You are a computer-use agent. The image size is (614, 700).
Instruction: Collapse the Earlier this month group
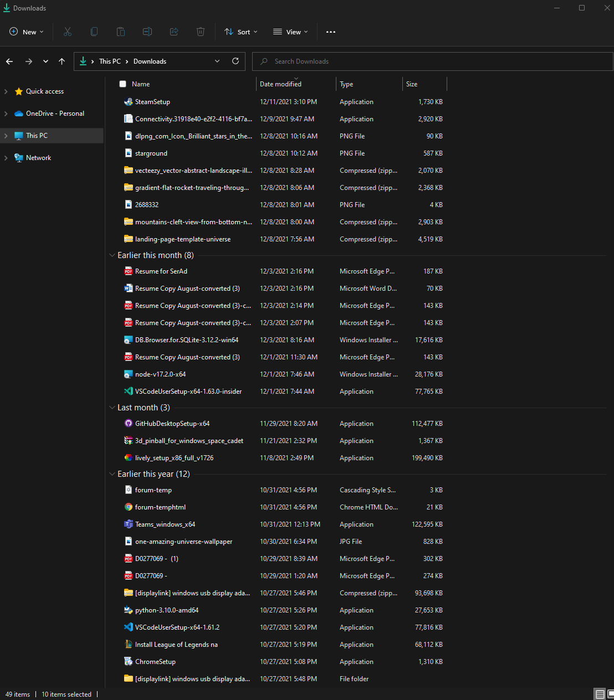pos(112,255)
